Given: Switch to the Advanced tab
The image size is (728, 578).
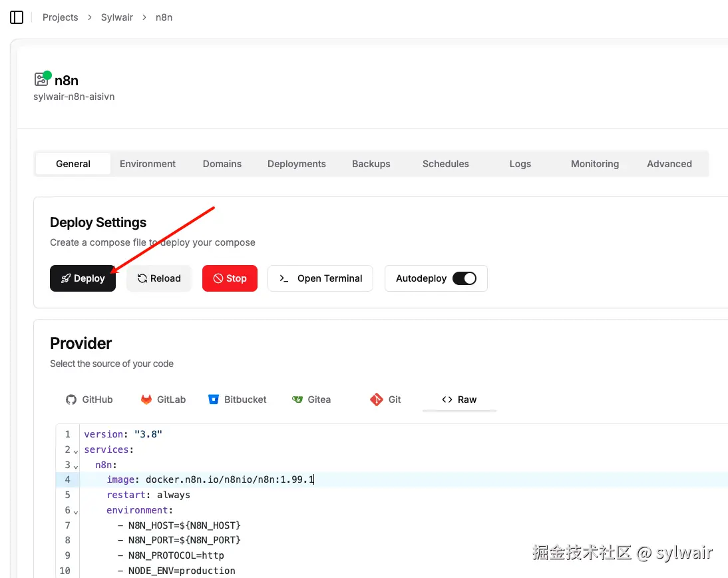Looking at the screenshot, I should (x=669, y=164).
